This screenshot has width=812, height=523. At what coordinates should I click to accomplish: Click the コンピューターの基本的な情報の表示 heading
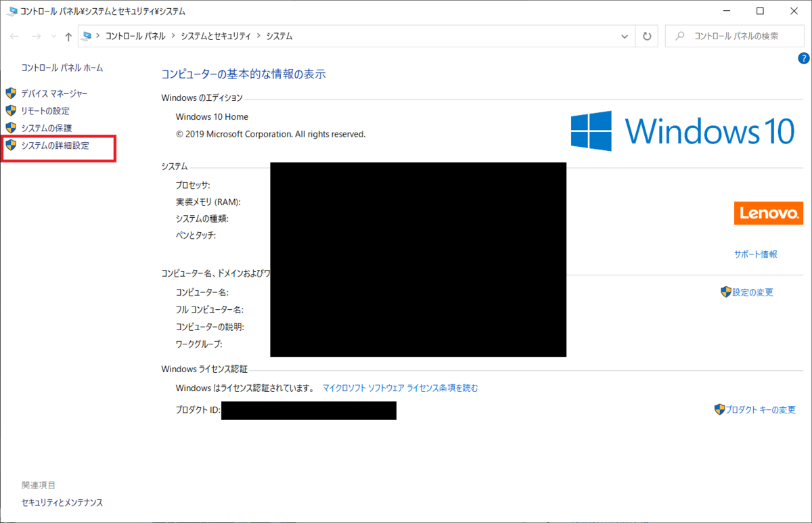(x=244, y=74)
